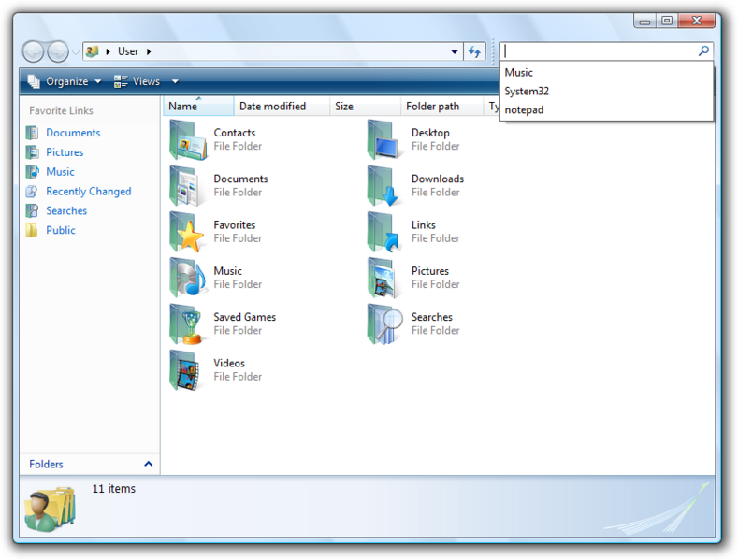Open the address bar history dropdown
This screenshot has height=560, width=738.
pos(455,52)
